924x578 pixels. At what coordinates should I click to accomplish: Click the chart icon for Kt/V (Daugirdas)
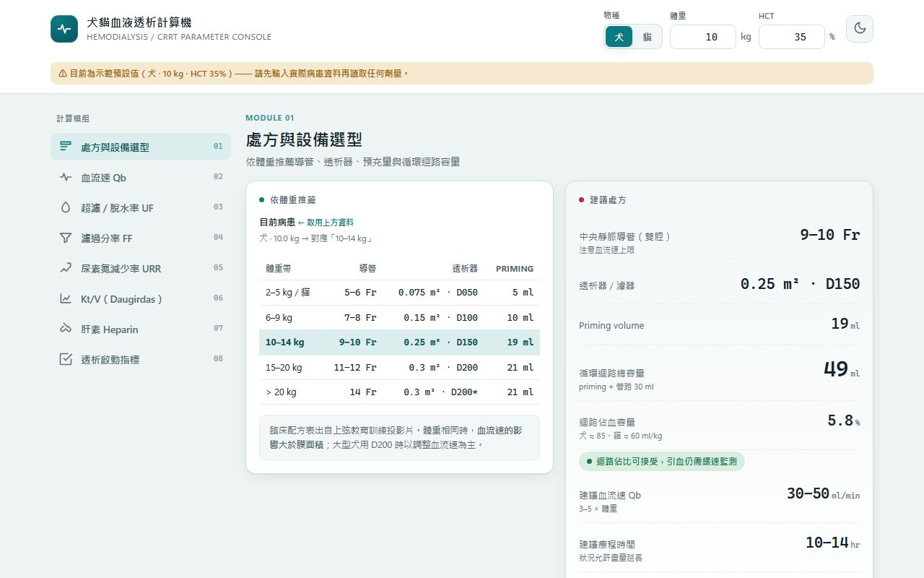(x=66, y=298)
